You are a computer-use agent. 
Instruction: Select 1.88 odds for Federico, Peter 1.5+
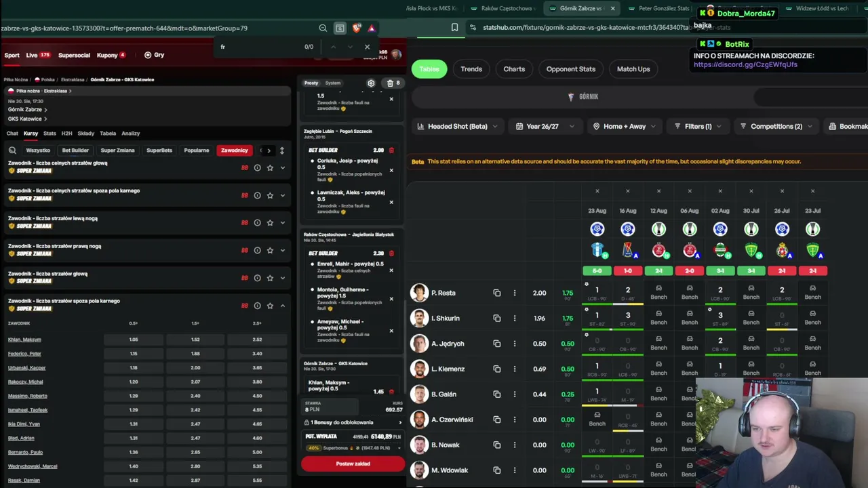click(195, 354)
